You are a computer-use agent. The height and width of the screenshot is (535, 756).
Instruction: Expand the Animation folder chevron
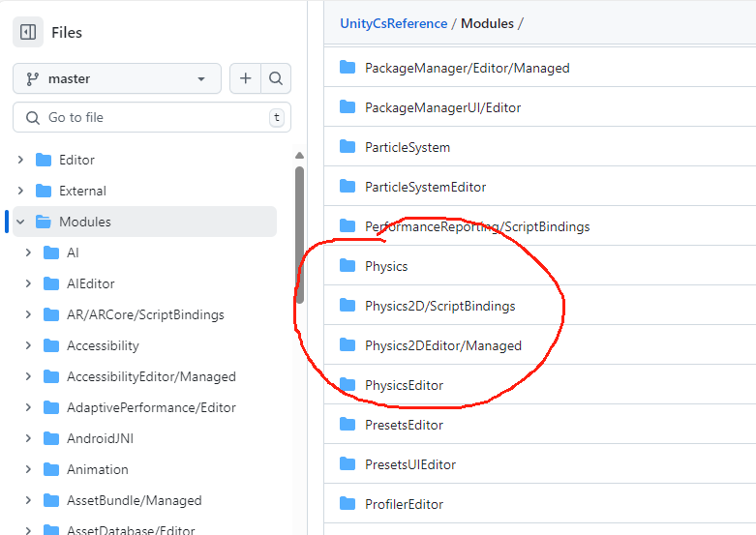click(x=28, y=469)
